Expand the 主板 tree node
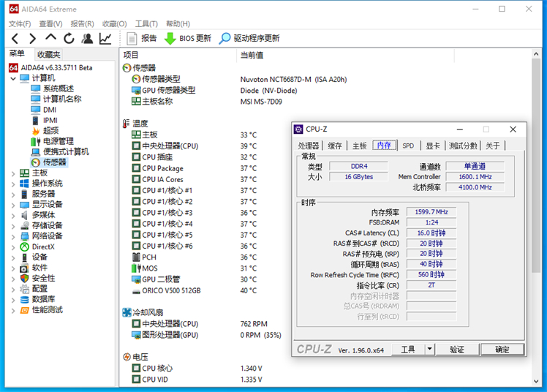Viewport: 547px width, 392px height. tap(13, 173)
